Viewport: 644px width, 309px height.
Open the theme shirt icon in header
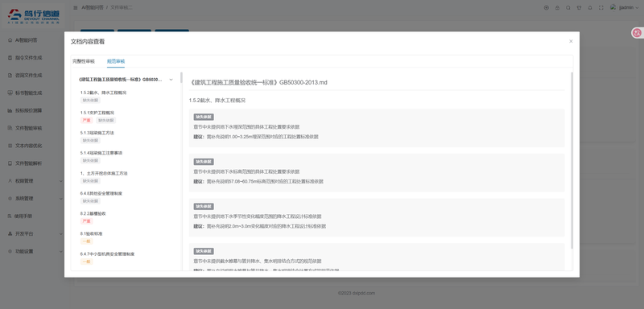579,8
